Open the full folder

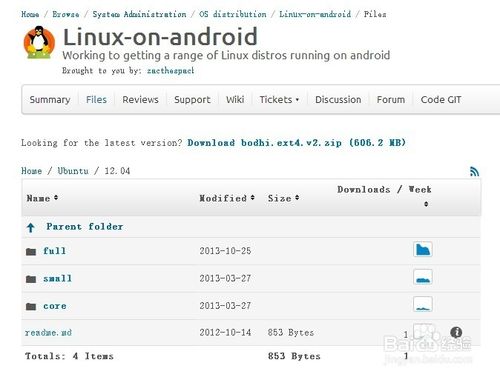point(54,251)
